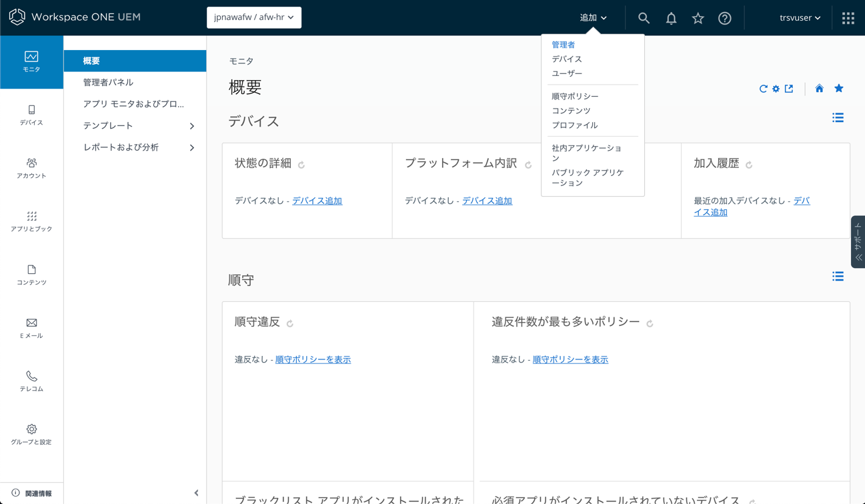Click the モニタ breadcrumb text
This screenshot has height=504, width=865.
point(241,61)
